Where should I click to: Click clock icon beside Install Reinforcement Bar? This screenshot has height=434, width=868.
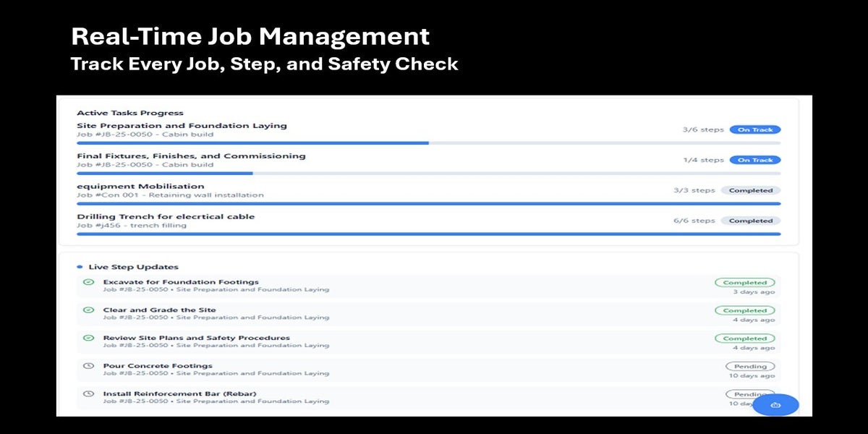coord(89,393)
